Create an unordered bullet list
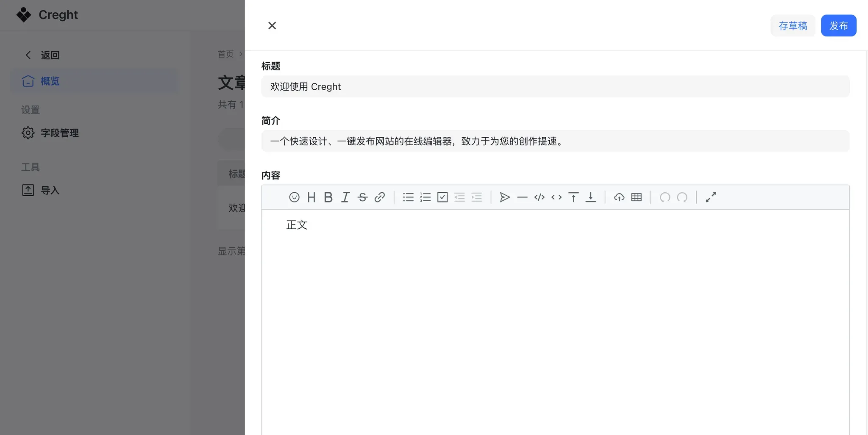The height and width of the screenshot is (435, 868). [x=408, y=197]
